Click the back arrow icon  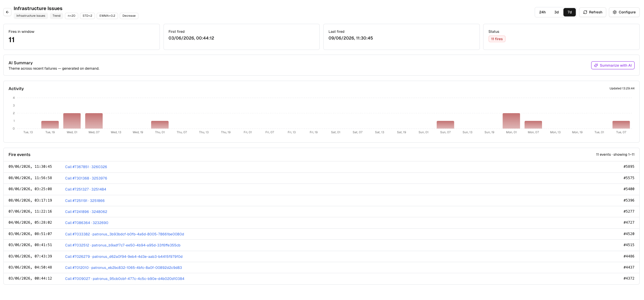[7, 12]
